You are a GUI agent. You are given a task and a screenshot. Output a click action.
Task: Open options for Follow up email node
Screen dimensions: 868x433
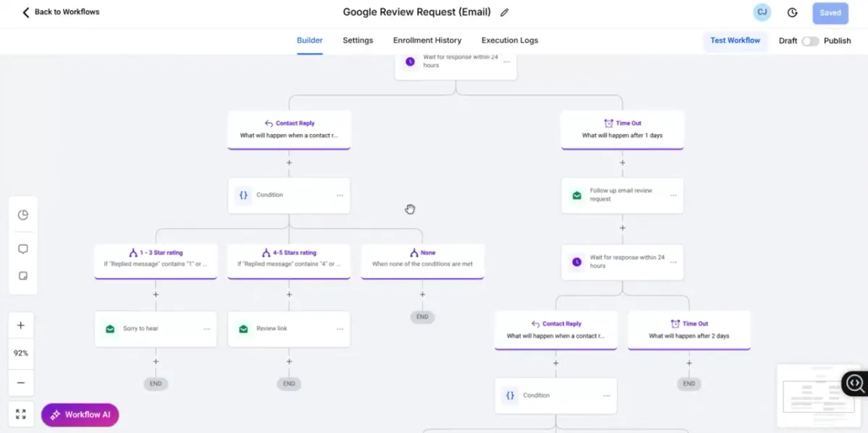(x=673, y=196)
